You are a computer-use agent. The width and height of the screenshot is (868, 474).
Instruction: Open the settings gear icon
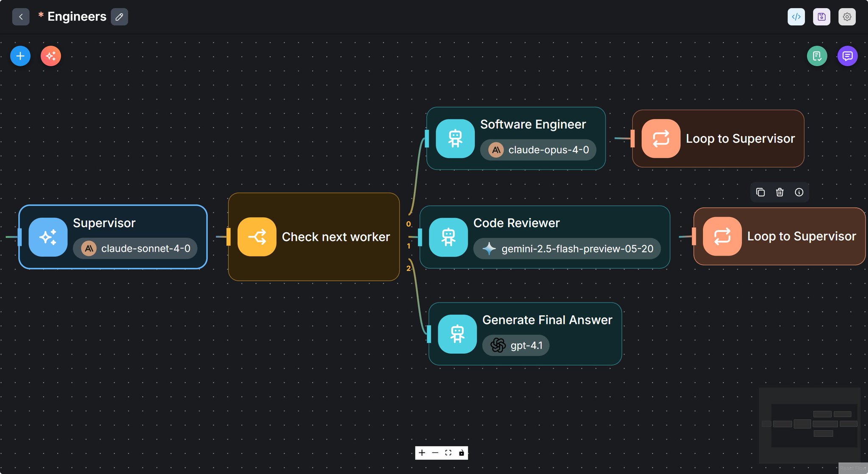pyautogui.click(x=847, y=17)
